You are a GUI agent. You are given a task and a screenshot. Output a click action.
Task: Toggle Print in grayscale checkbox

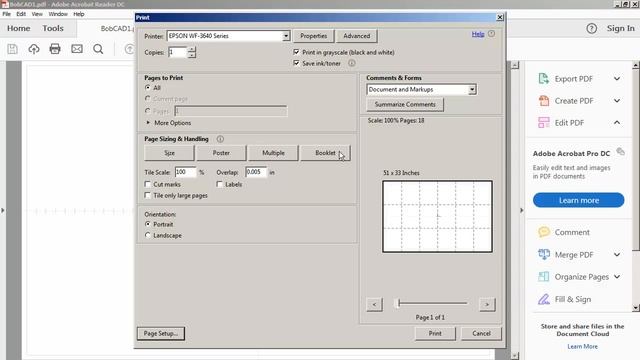[x=296, y=52]
